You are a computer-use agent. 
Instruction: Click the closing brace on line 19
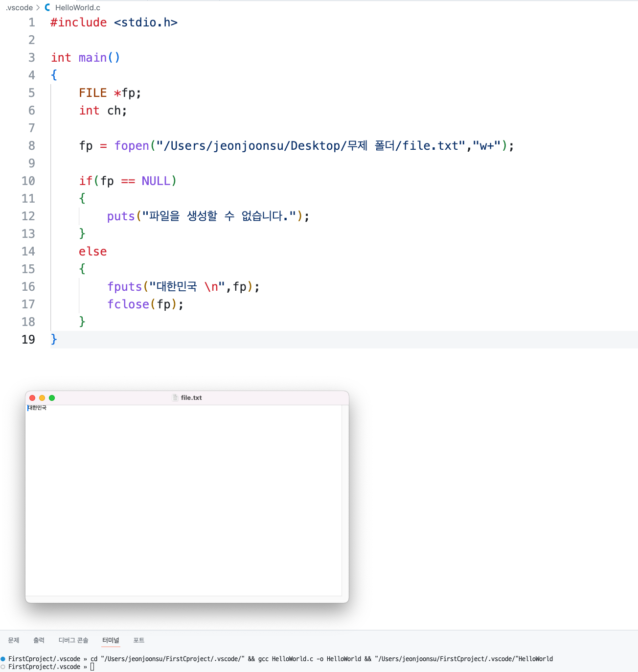tap(54, 339)
